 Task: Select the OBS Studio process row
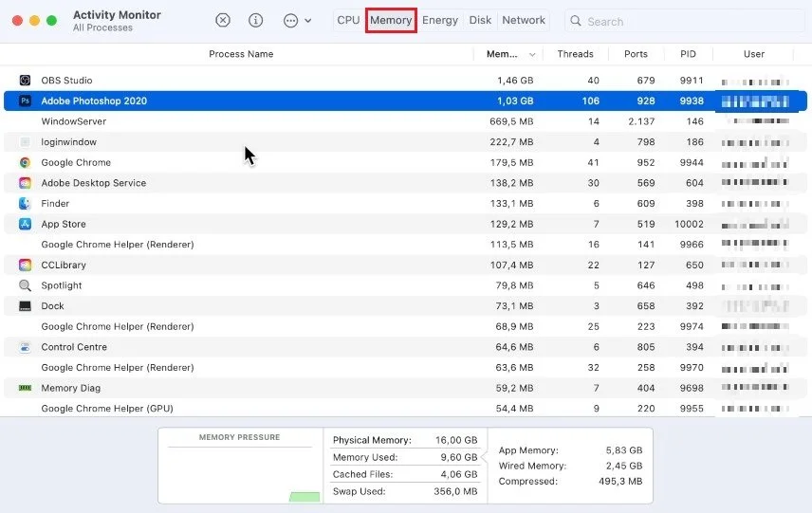click(x=405, y=81)
